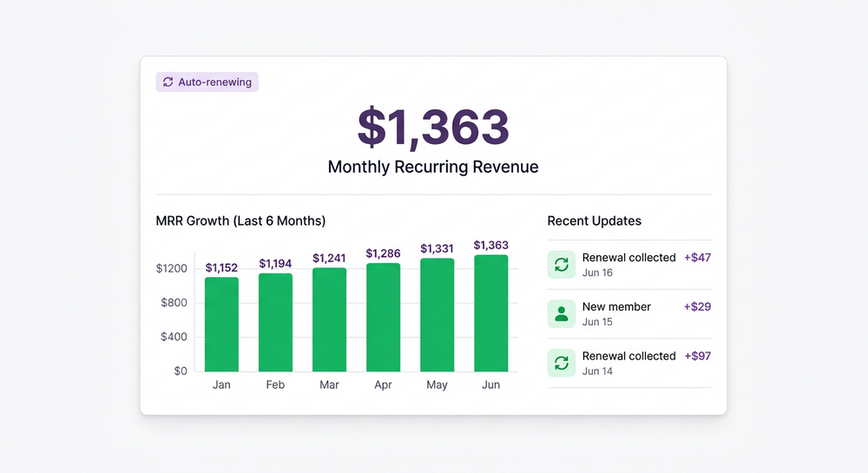This screenshot has height=473, width=868.
Task: Select the May bar in the chart
Action: 437,315
